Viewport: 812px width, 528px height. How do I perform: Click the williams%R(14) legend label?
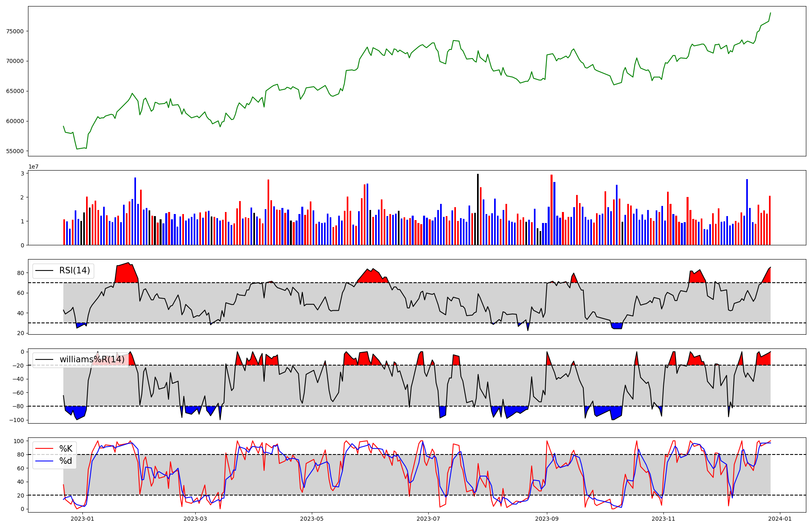coord(92,360)
